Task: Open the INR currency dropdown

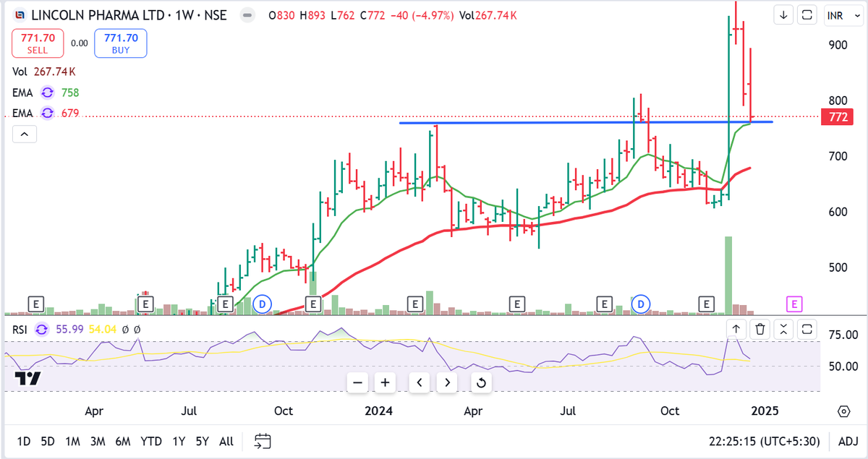Action: pyautogui.click(x=843, y=14)
